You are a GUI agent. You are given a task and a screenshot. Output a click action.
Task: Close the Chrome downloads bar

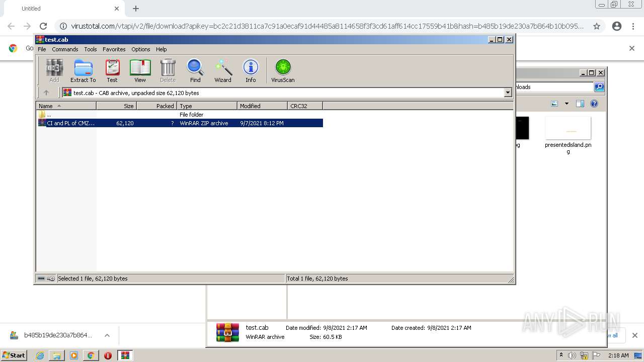[x=634, y=335]
